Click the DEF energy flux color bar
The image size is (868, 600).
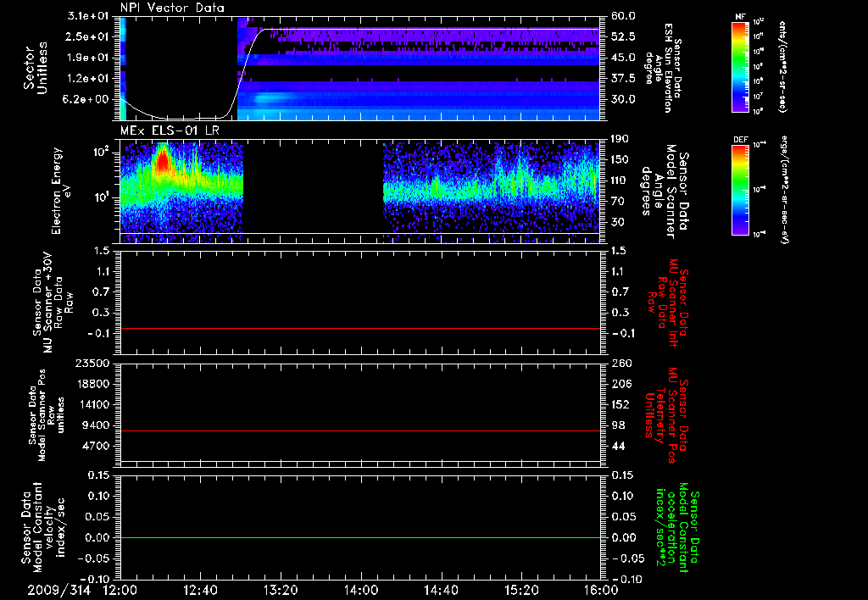click(740, 190)
